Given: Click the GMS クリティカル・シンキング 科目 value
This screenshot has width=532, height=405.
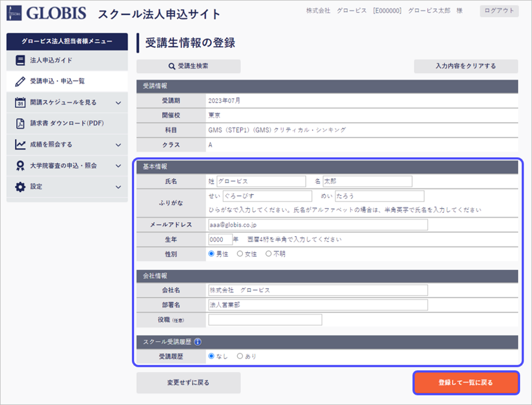Looking at the screenshot, I should pos(277,130).
